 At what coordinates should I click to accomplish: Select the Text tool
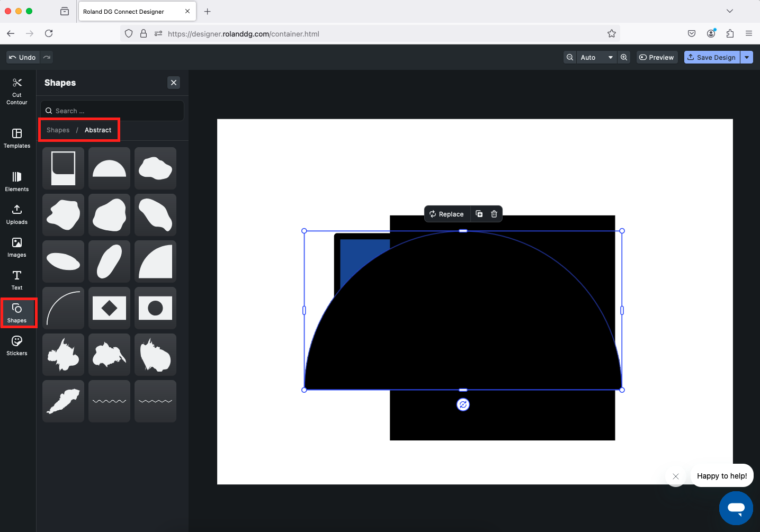(x=17, y=280)
